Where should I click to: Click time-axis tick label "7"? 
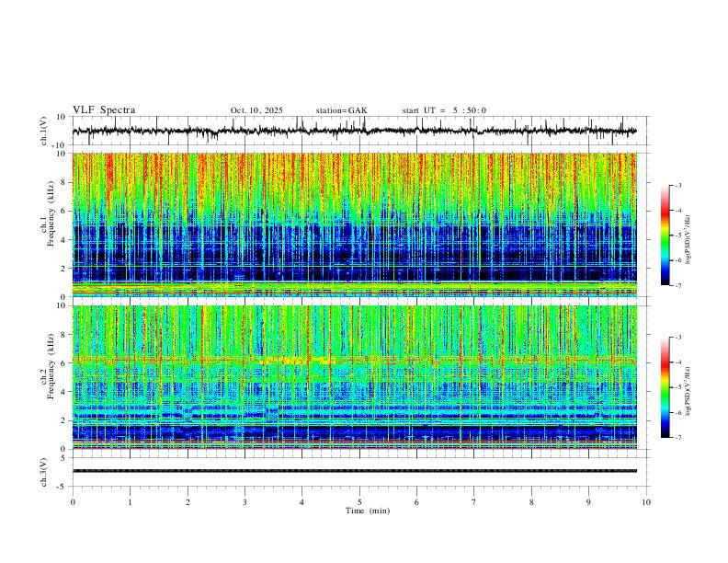[474, 502]
